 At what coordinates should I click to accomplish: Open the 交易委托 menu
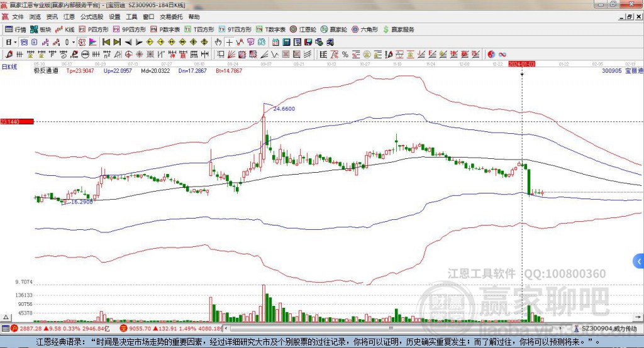pos(171,17)
